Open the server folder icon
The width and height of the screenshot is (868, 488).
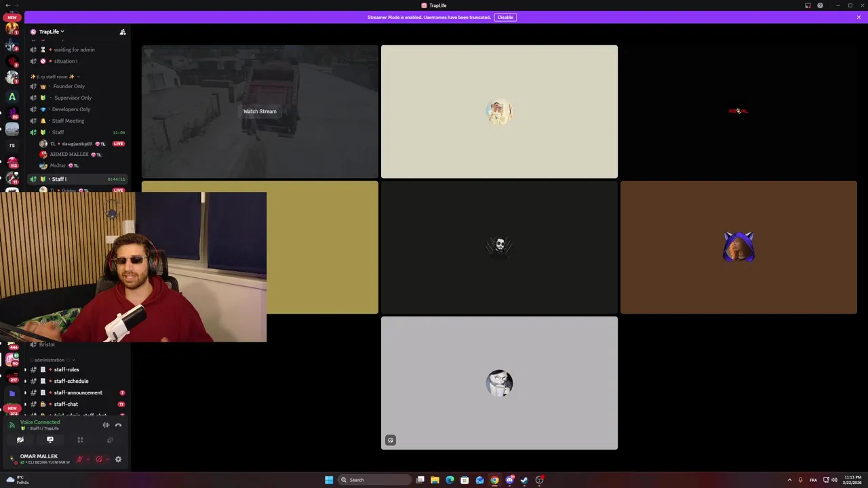point(12,393)
